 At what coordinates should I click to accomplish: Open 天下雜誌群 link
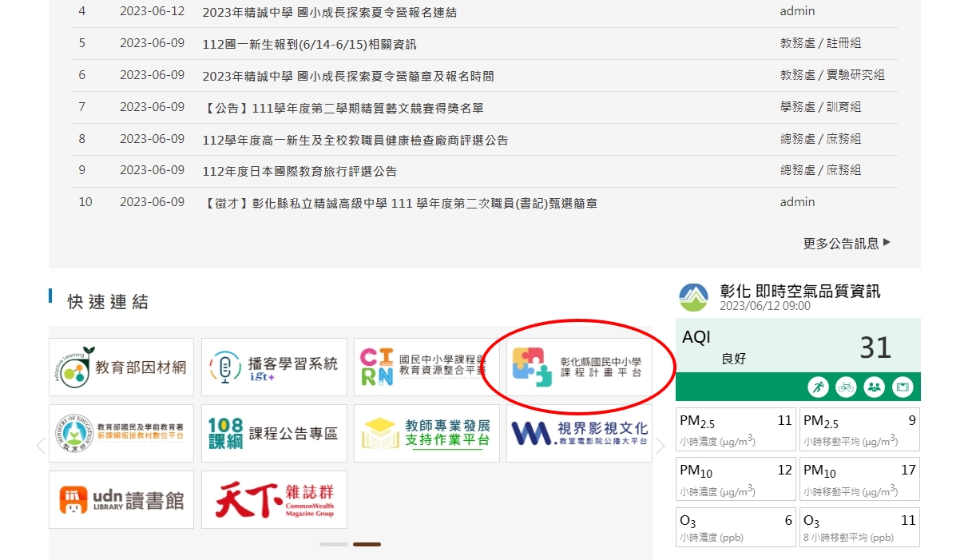click(274, 499)
